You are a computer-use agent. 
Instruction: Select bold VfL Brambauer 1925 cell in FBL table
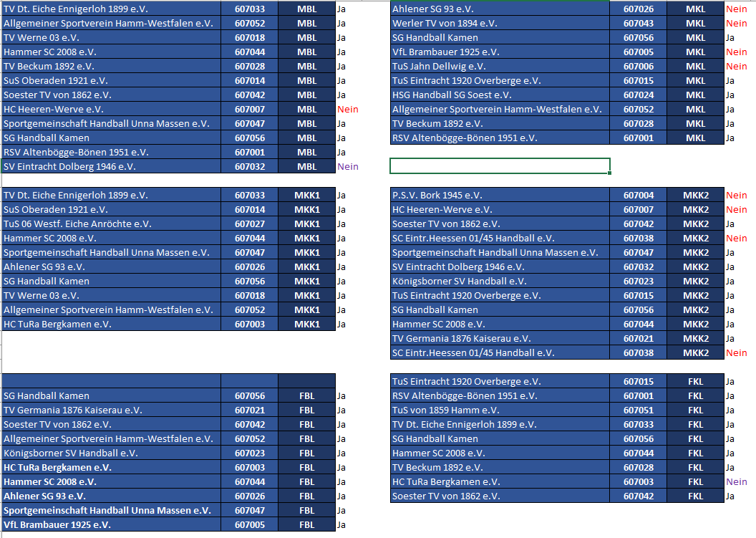(57, 525)
